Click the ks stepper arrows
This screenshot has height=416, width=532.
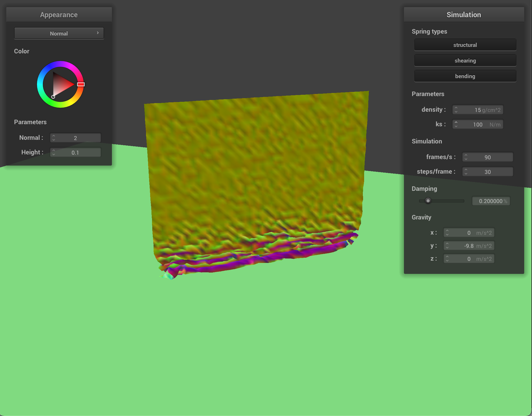[456, 124]
